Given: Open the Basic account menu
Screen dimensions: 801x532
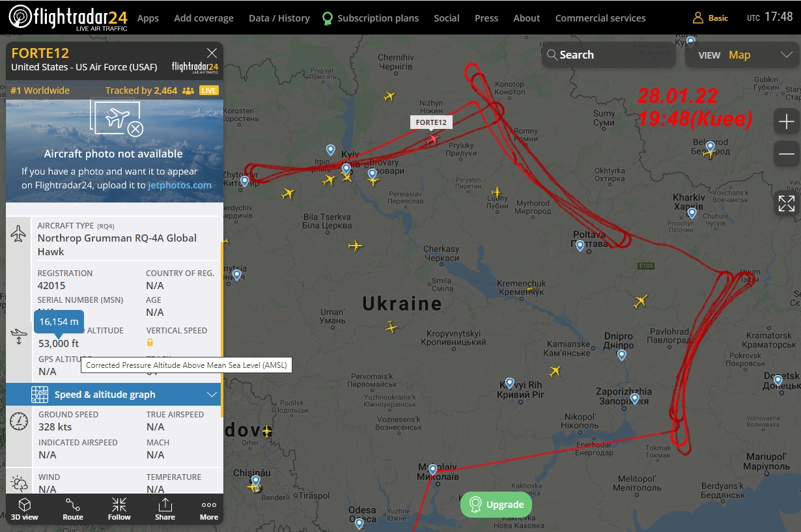Looking at the screenshot, I should click(x=710, y=18).
